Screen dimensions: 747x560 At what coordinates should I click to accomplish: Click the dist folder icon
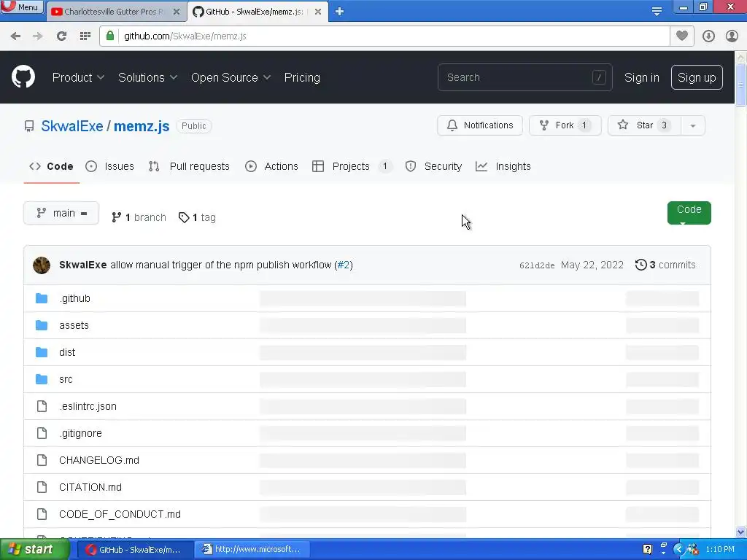click(42, 352)
